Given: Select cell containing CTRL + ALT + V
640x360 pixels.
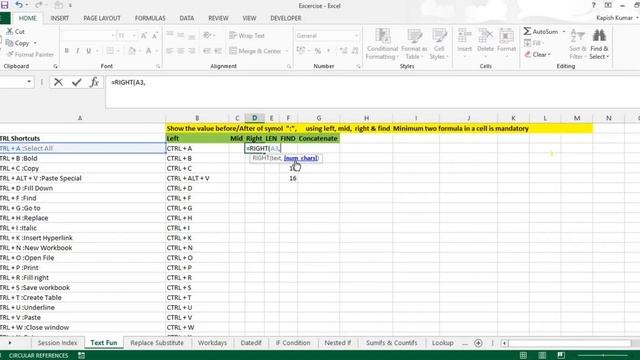Looking at the screenshot, I should tap(197, 178).
